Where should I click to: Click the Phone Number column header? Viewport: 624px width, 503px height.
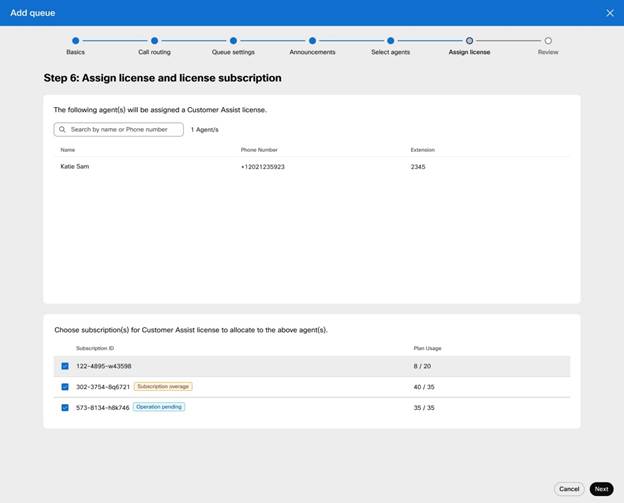[x=259, y=150]
